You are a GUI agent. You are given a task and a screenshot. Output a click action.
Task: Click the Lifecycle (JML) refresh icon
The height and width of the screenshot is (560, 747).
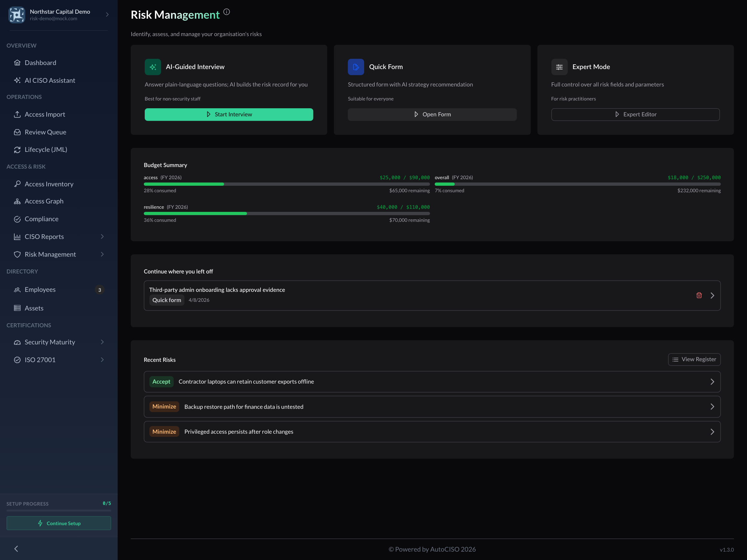17,150
